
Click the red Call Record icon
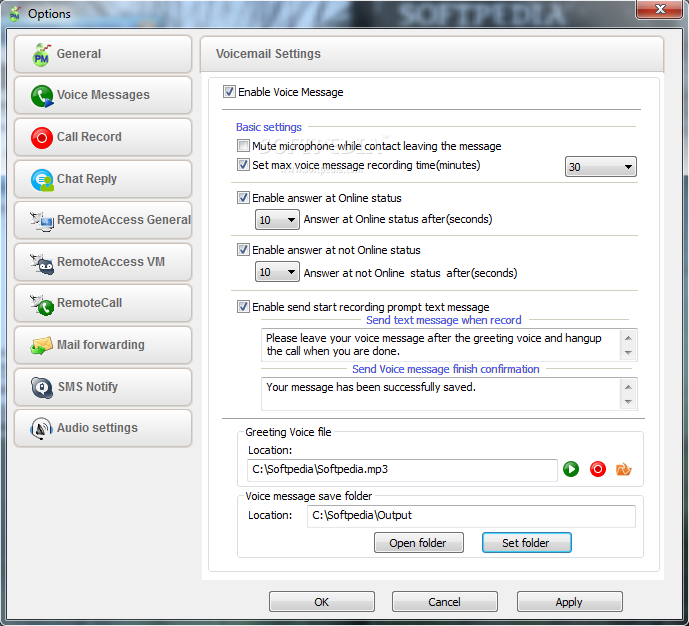(x=42, y=138)
